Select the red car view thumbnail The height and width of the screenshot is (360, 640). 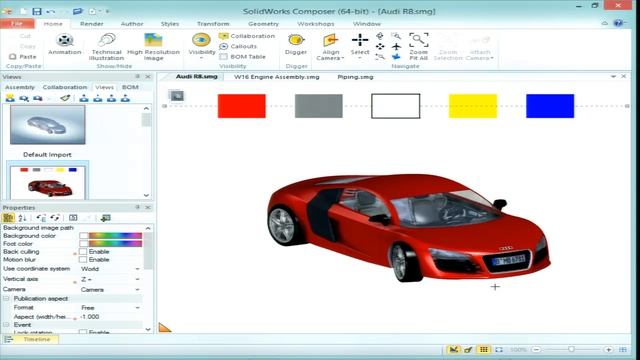click(x=48, y=182)
